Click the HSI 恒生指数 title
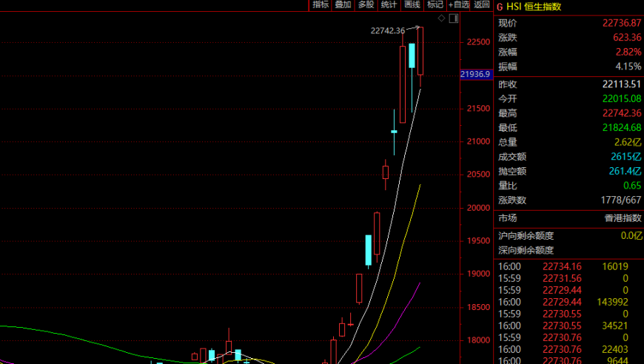644x364 pixels. coord(534,7)
